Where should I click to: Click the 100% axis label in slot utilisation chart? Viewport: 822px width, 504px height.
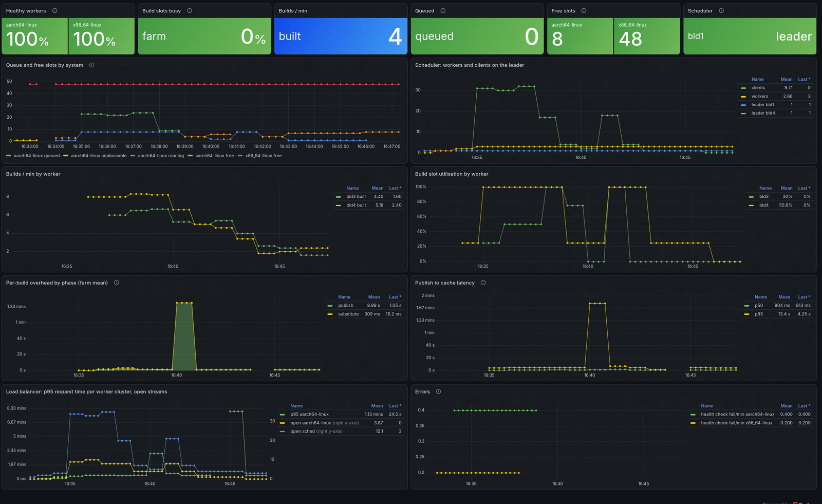[421, 187]
